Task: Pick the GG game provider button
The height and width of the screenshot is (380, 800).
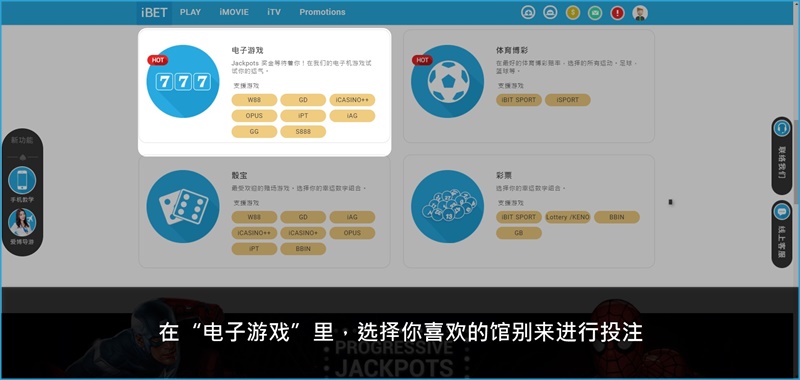Action: [254, 132]
